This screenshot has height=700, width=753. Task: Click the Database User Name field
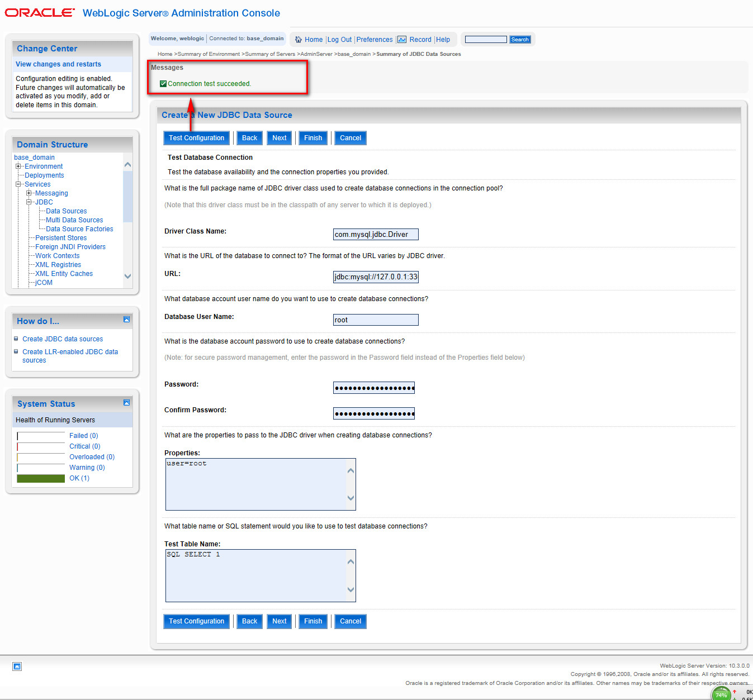(x=376, y=320)
